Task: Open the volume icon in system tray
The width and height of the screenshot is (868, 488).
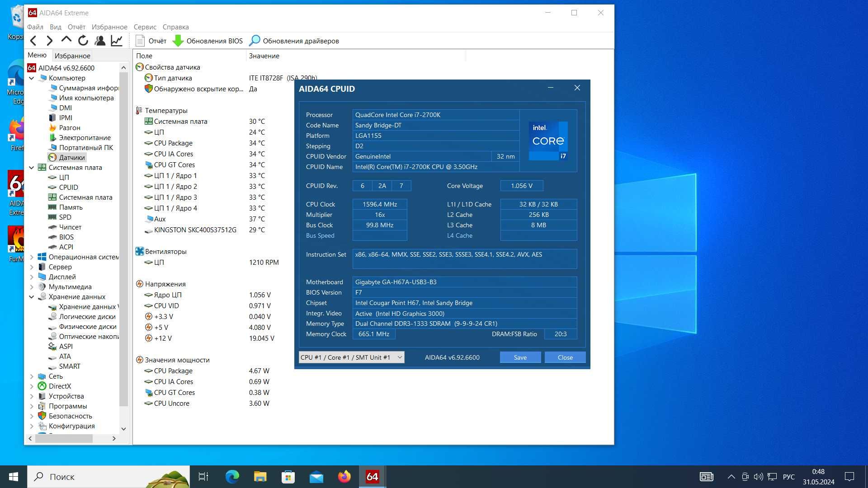Action: point(759,477)
